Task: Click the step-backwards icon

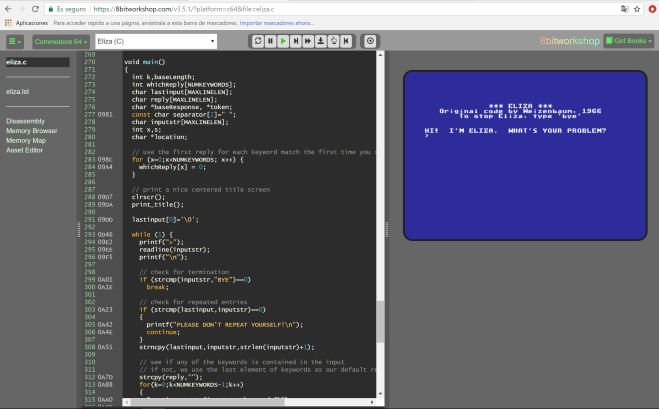Action: 346,41
